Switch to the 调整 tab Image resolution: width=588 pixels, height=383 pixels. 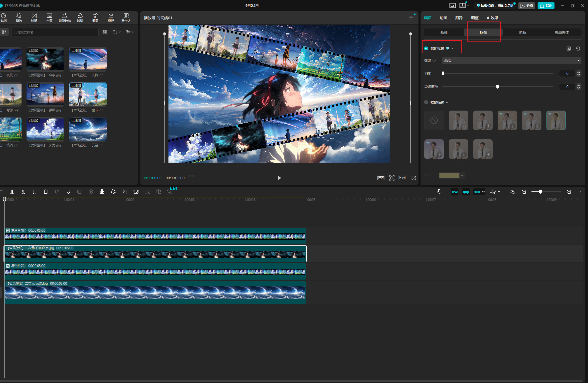475,18
